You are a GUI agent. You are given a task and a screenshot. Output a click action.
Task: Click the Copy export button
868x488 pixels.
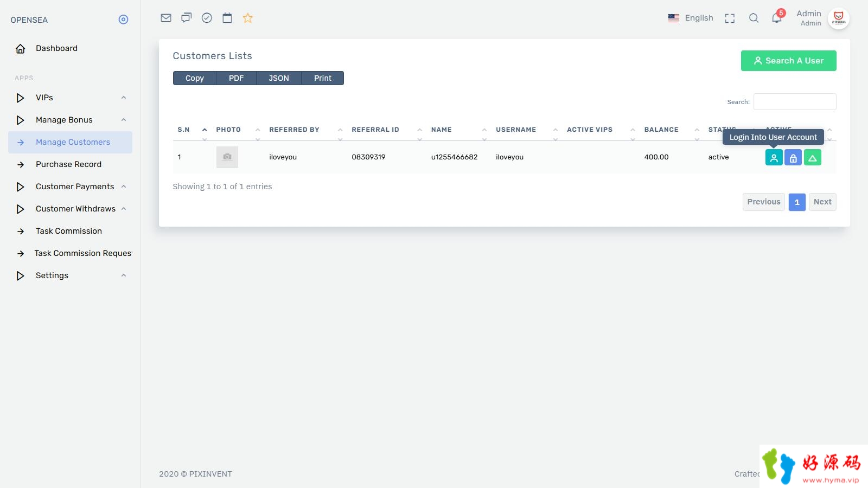click(195, 78)
